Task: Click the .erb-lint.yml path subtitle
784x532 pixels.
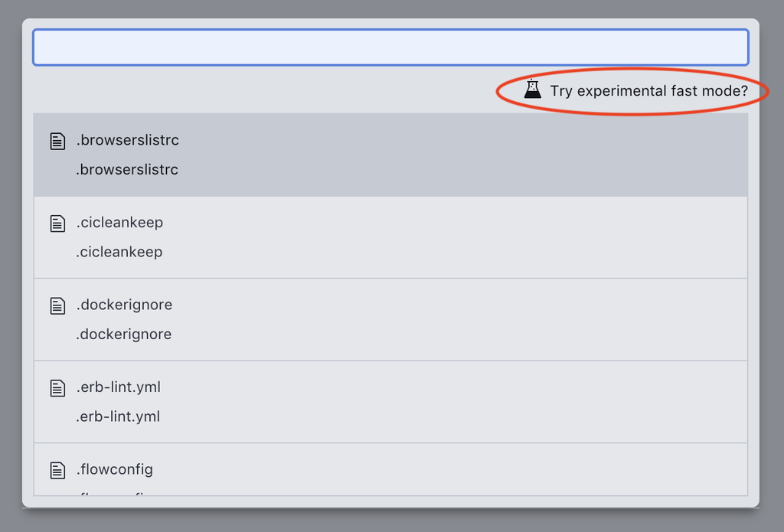Action: [119, 416]
